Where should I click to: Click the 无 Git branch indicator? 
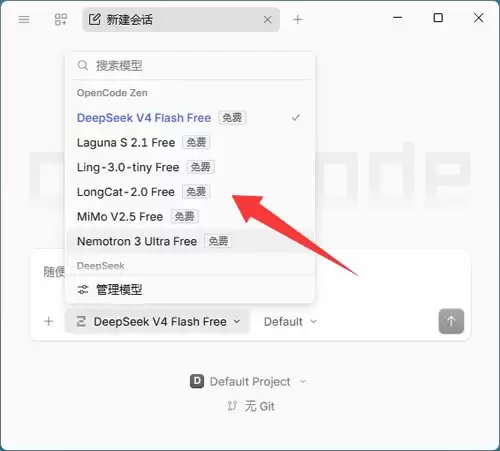coord(251,406)
